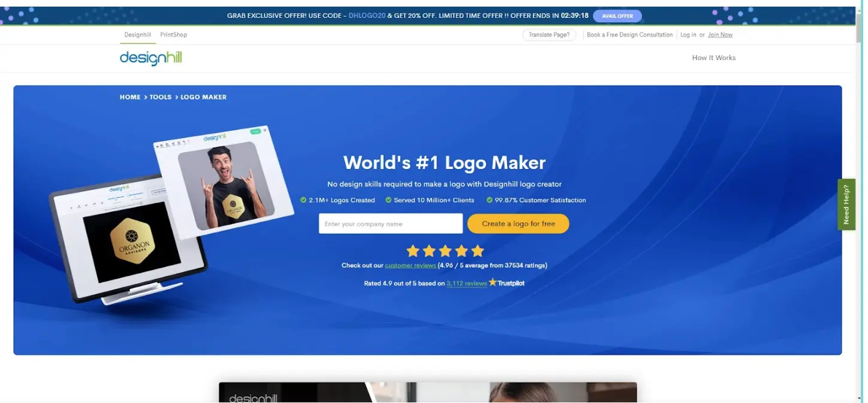
Task: Open the How It Works menu item
Action: [713, 58]
